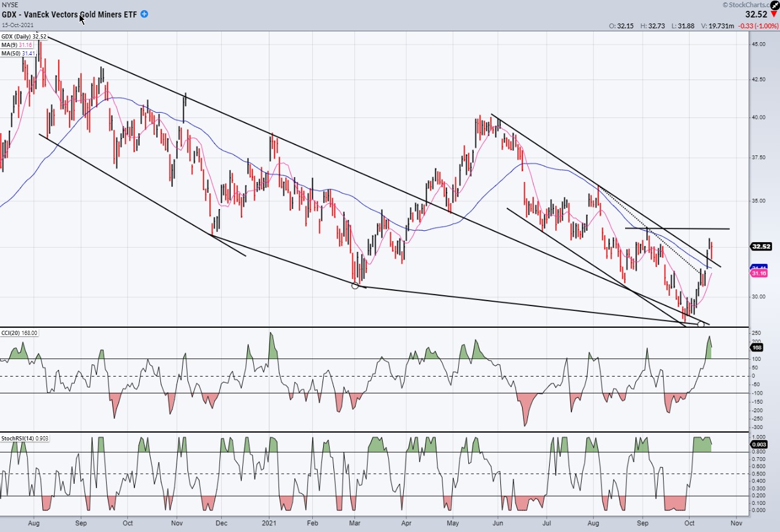Select the MA(50) 31.41 legend label
This screenshot has height=532, width=780.
tap(18, 54)
